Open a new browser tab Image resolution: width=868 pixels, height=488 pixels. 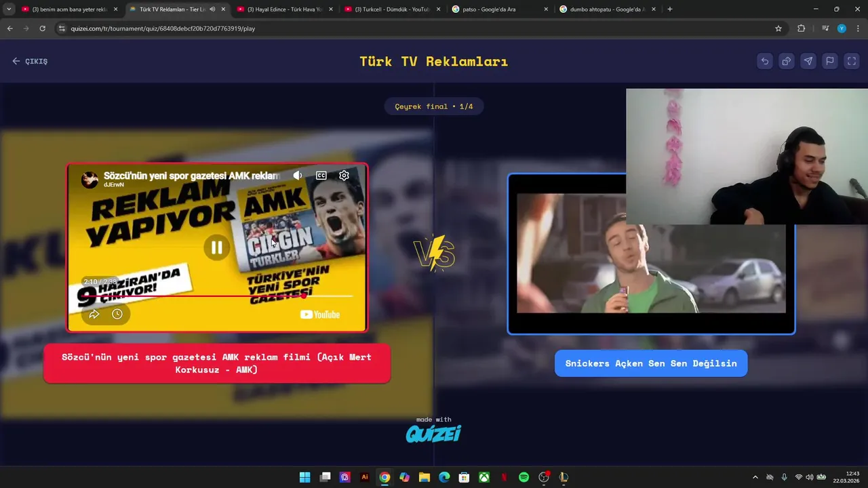tap(670, 9)
